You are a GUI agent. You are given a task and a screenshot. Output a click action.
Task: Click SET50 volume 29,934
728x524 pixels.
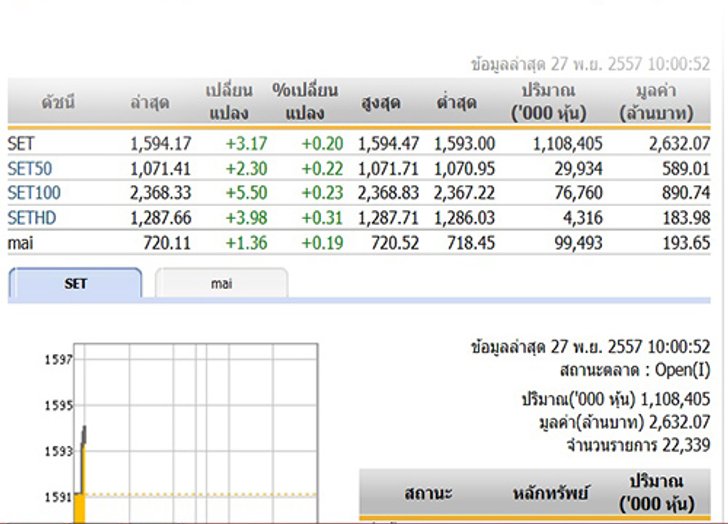(x=578, y=168)
